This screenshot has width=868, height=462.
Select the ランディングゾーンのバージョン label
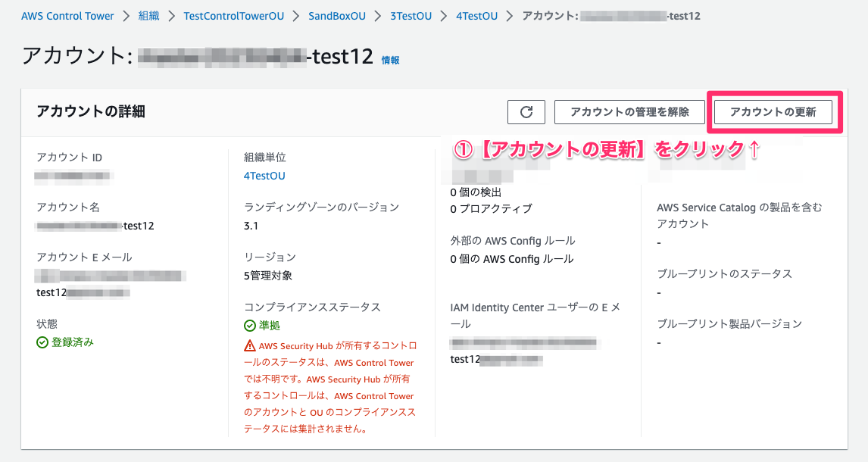tap(322, 208)
